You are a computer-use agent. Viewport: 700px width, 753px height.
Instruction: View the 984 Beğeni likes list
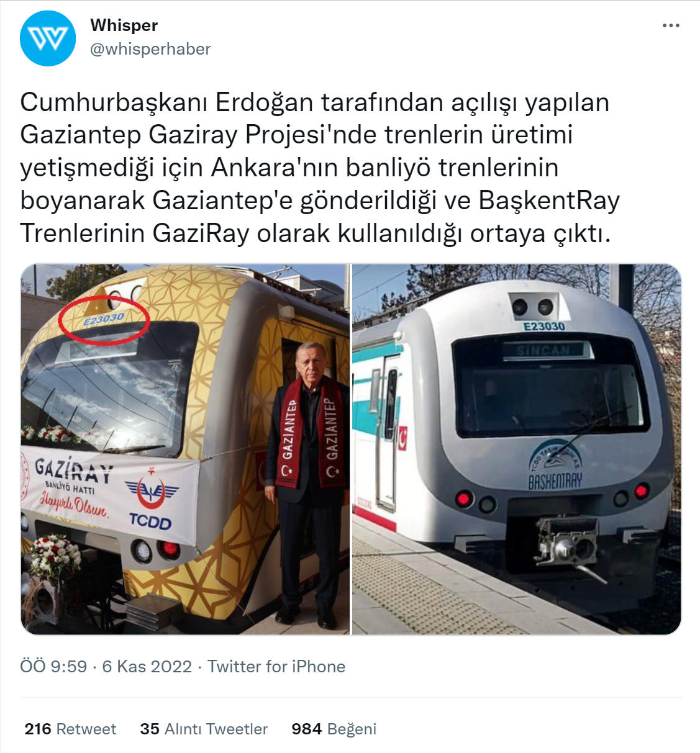[x=334, y=729]
